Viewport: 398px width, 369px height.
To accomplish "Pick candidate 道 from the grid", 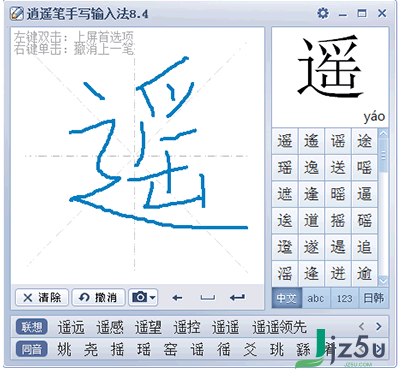I will 311,221.
